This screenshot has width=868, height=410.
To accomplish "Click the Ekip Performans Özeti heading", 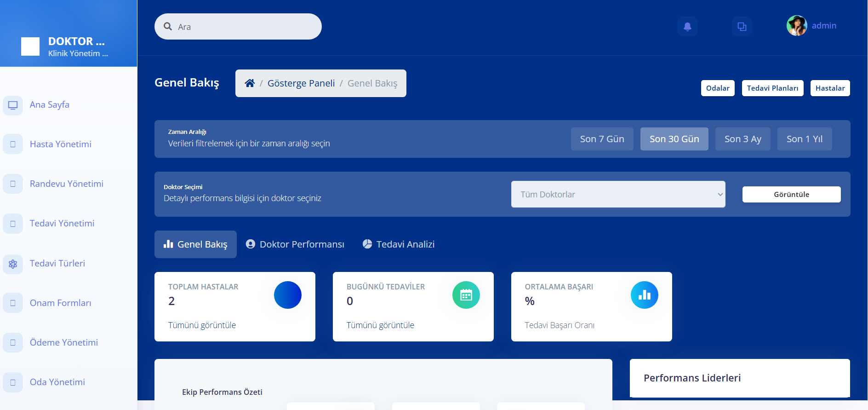I will [x=222, y=392].
